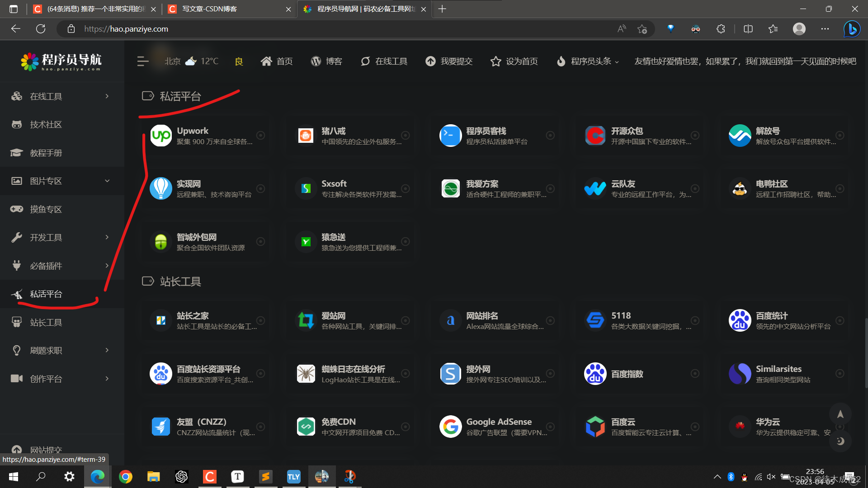Toggle dark mode with the moon button
Viewport: 868px width, 488px height.
840,441
